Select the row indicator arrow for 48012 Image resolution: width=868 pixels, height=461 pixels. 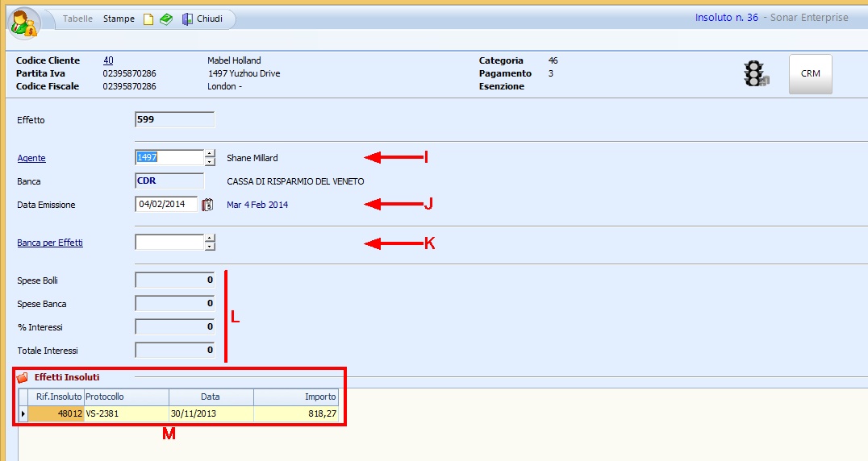click(23, 413)
